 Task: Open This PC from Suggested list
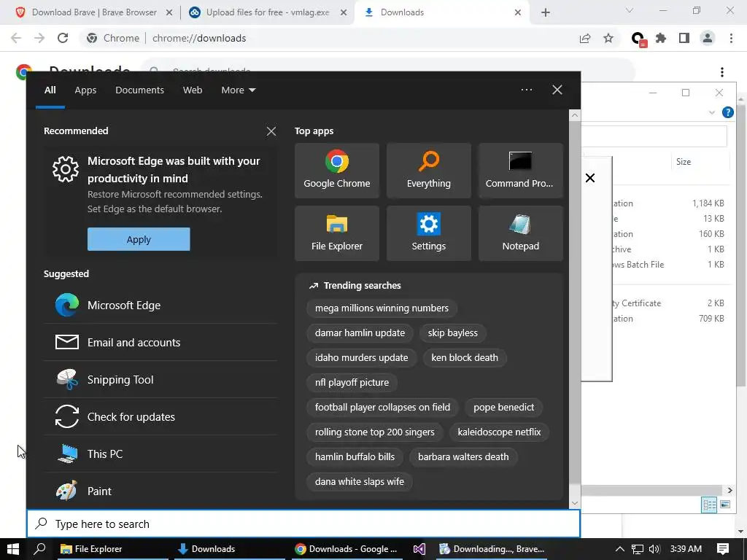(x=160, y=454)
